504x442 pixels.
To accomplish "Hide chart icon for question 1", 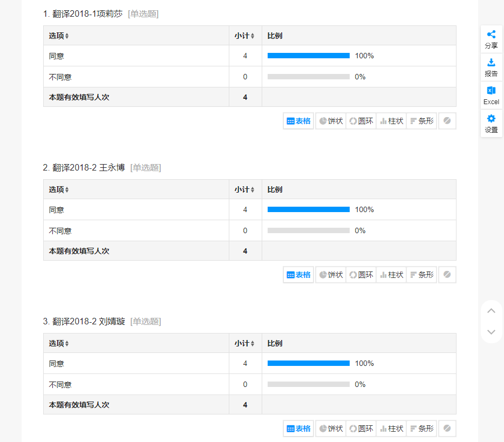I will point(447,121).
